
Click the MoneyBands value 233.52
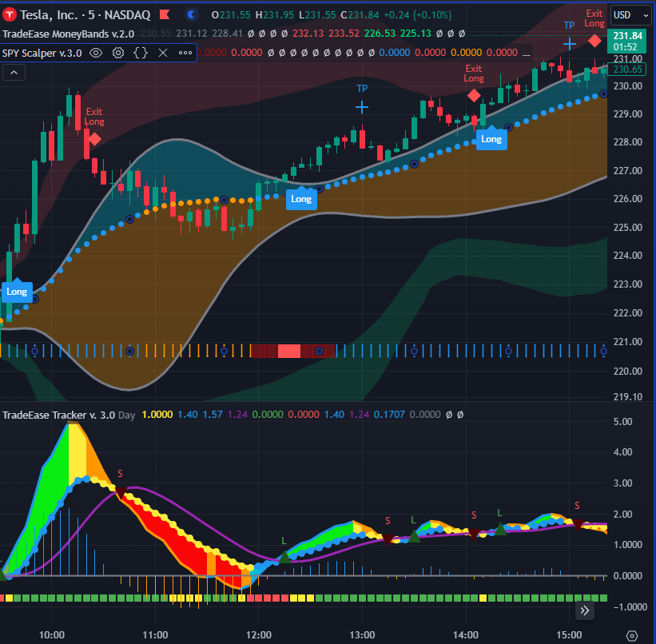click(344, 34)
